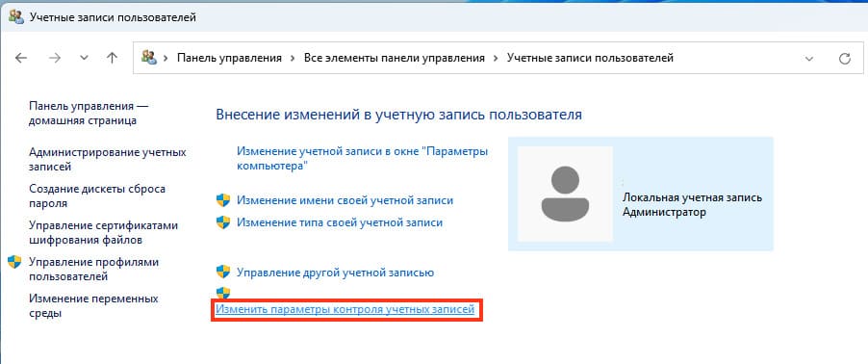
Task: Click 'Изменить параметры контроля учетных записей' link
Action: point(345,309)
